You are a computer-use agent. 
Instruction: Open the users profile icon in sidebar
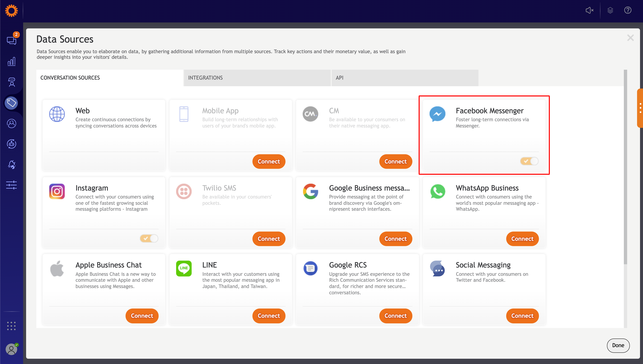tap(12, 123)
